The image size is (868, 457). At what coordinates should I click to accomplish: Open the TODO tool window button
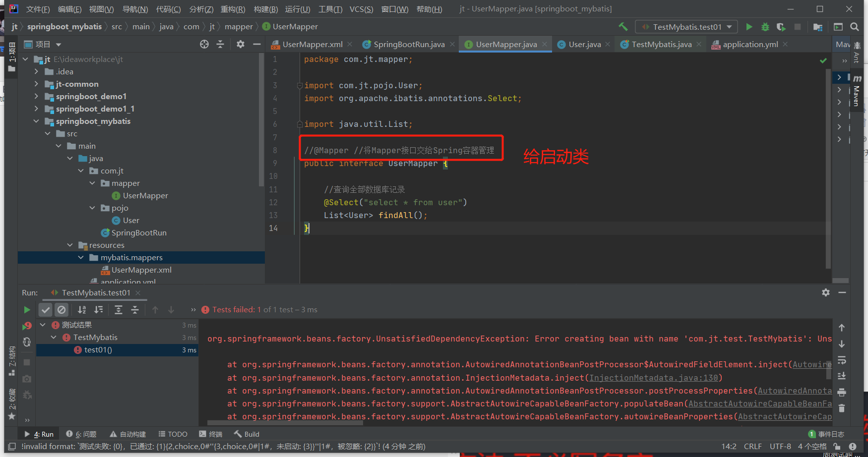pyautogui.click(x=173, y=434)
